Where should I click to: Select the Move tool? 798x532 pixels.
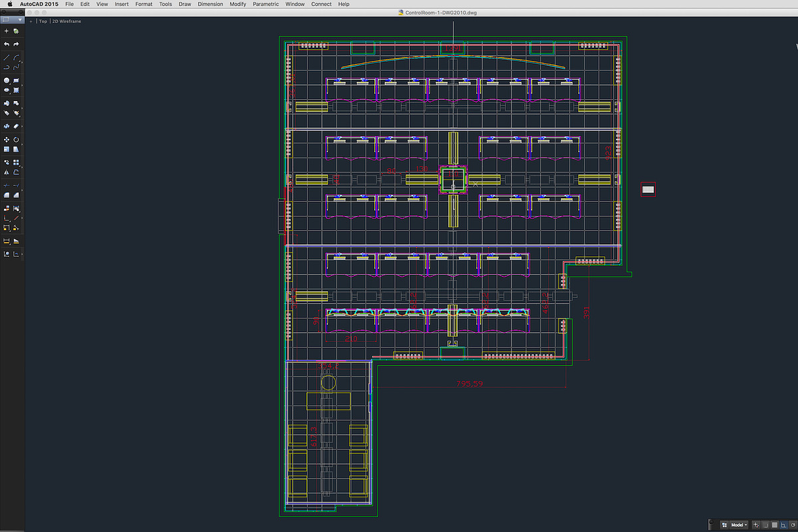7,140
